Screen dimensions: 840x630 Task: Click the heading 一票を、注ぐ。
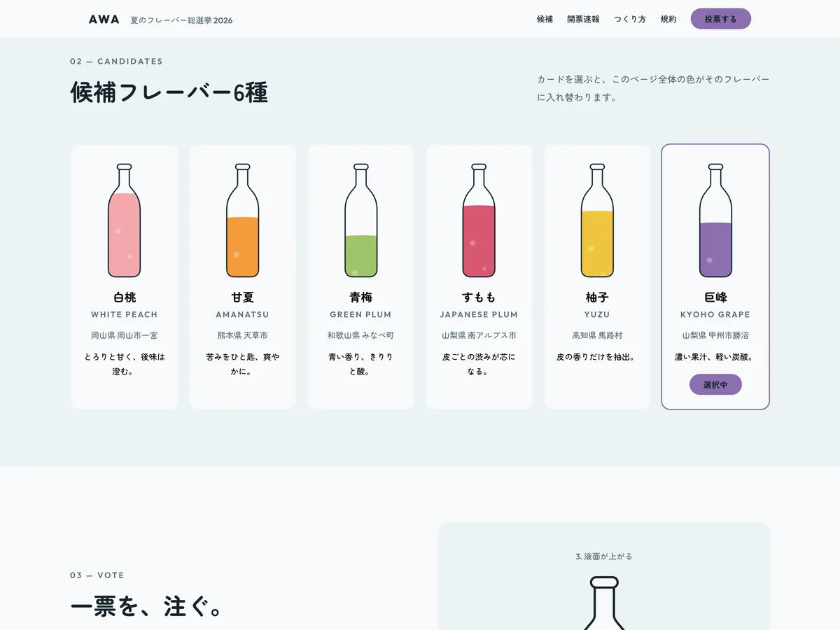(x=146, y=607)
